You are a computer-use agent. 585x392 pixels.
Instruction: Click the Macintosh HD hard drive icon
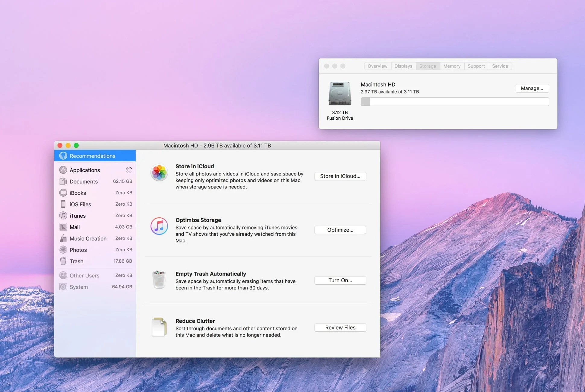click(x=340, y=93)
